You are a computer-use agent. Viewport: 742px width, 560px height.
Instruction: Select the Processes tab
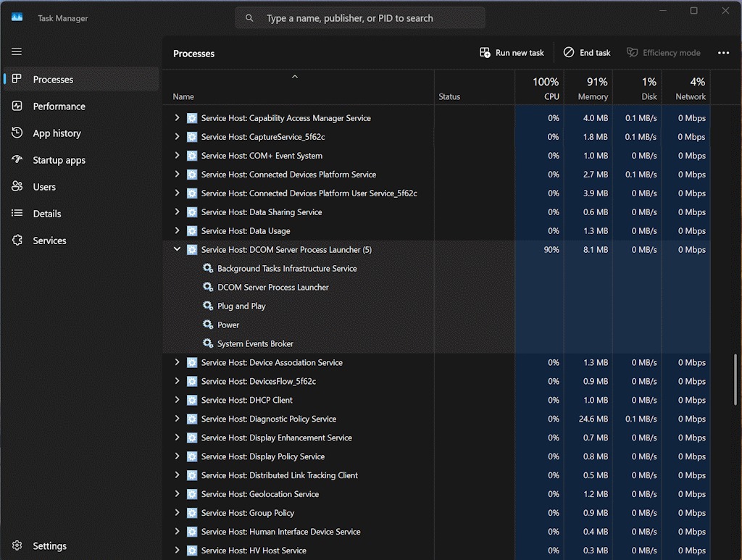(53, 80)
